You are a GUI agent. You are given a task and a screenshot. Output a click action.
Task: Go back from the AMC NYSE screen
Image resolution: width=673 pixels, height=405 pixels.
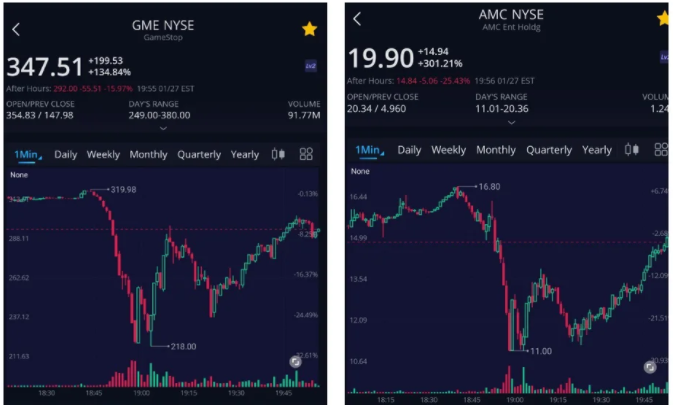click(357, 19)
